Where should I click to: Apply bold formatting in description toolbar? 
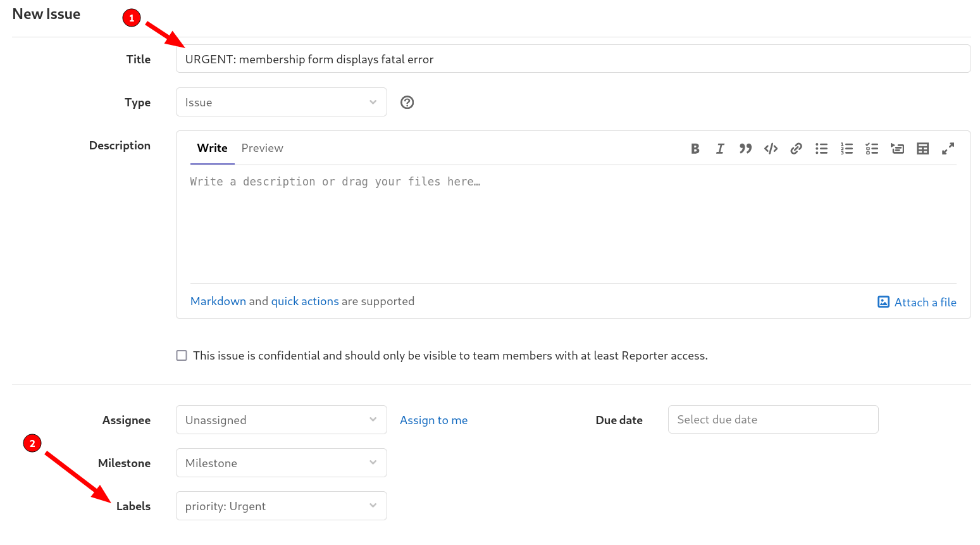pyautogui.click(x=695, y=149)
